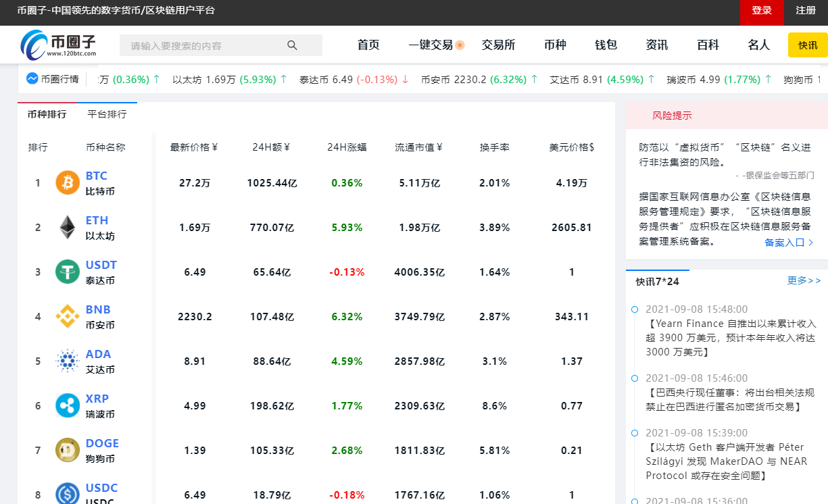Open the USDT coin name link

pos(101,265)
